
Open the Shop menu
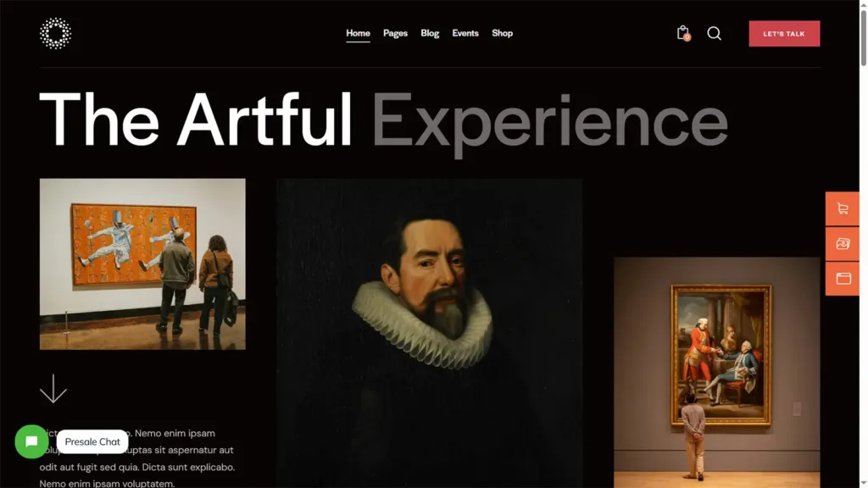(x=502, y=33)
